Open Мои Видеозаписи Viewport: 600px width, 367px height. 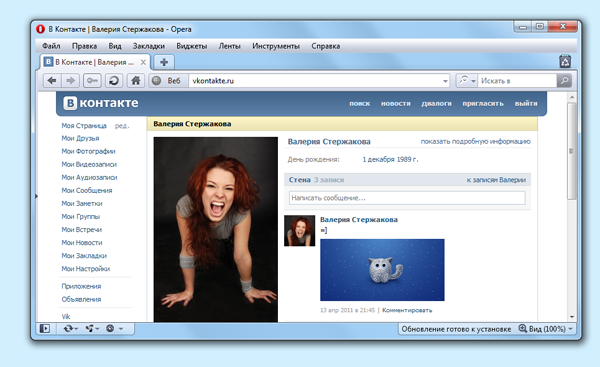89,164
